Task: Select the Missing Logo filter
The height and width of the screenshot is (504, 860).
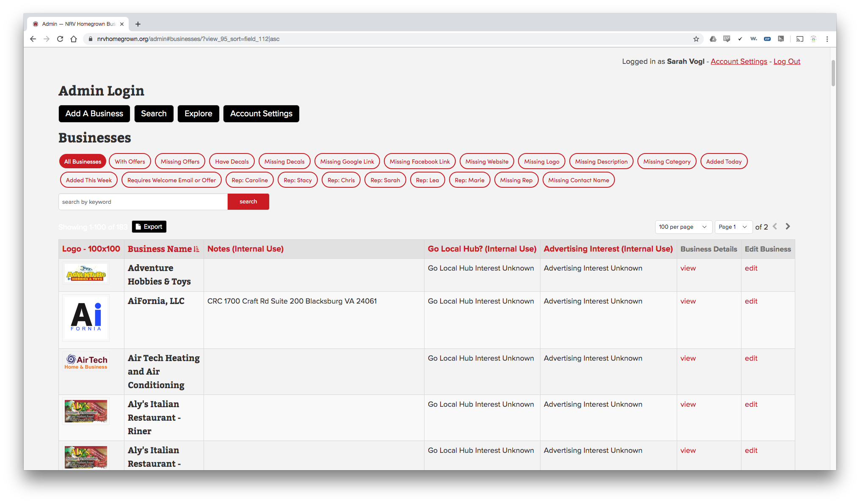Action: [542, 162]
